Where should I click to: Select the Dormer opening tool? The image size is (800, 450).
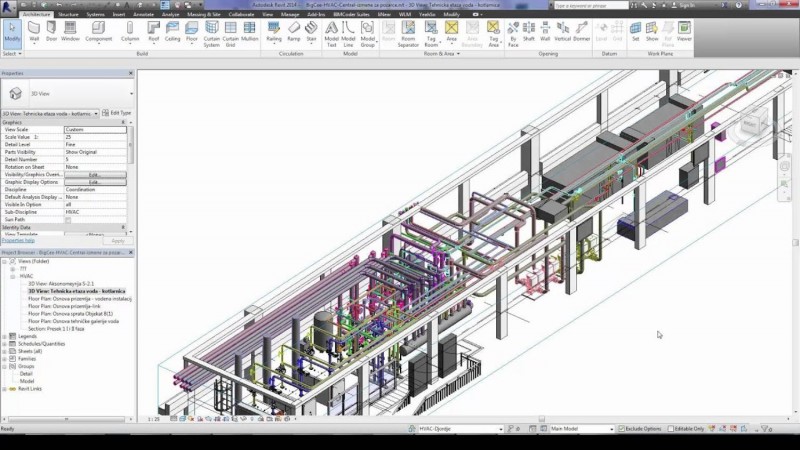click(x=582, y=32)
